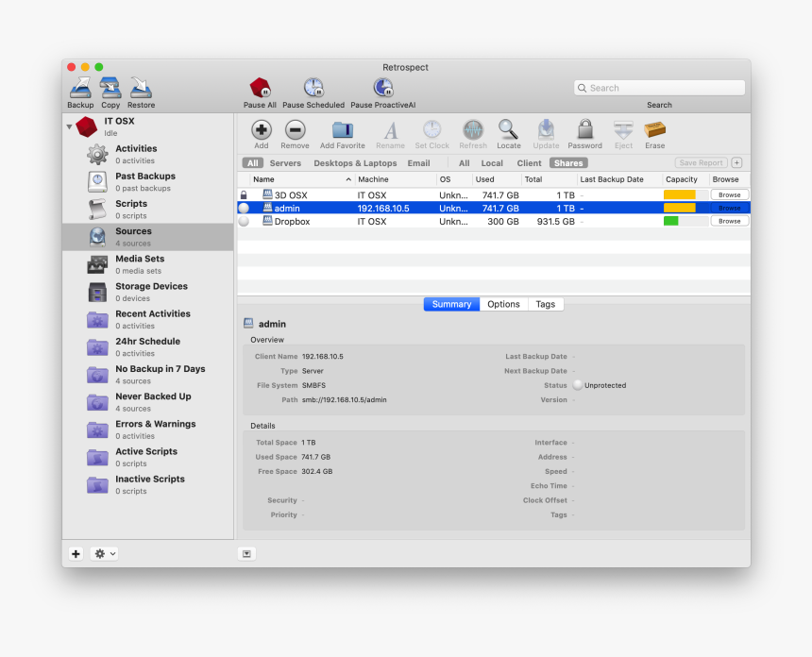Open No Backup in 7 Days report
Viewport: 812px width, 657px height.
(x=148, y=375)
